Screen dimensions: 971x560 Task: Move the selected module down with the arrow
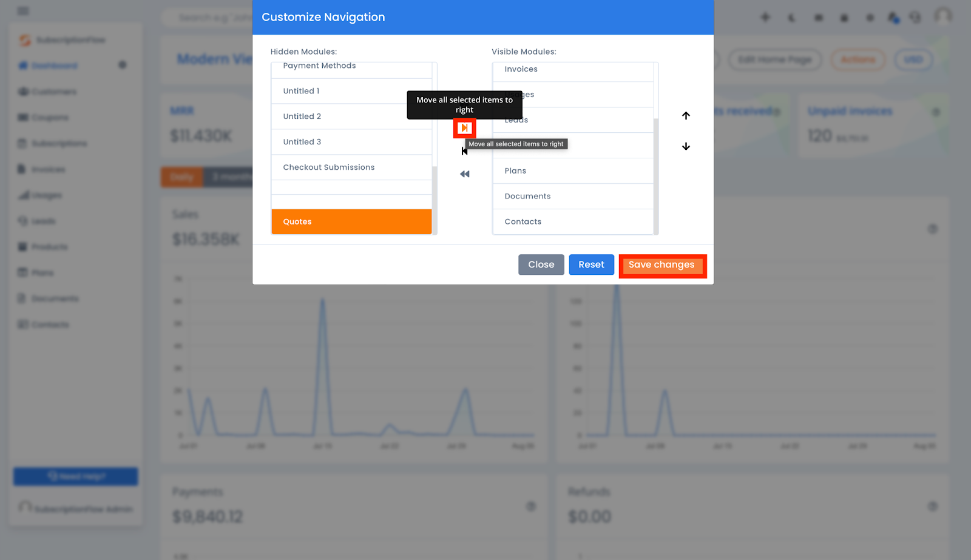(x=686, y=146)
